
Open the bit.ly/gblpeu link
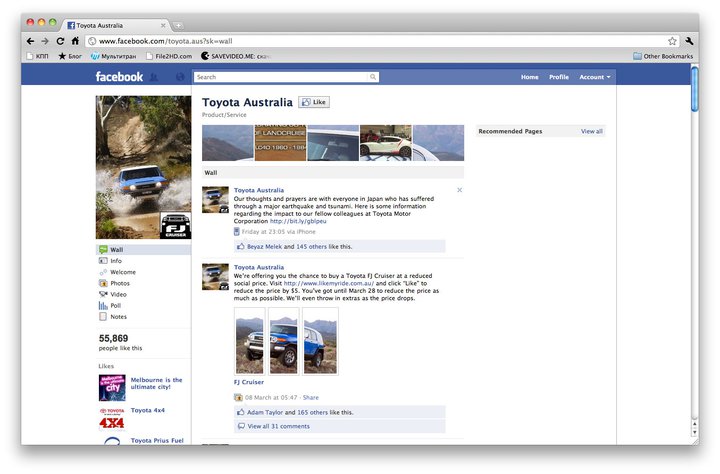[x=298, y=221]
